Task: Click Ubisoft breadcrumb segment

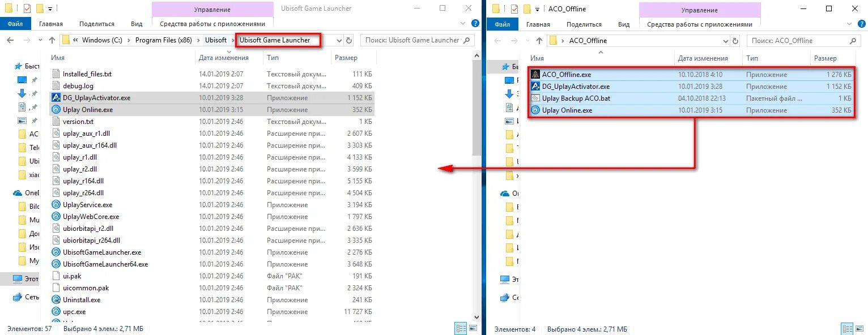Action: pyautogui.click(x=216, y=40)
